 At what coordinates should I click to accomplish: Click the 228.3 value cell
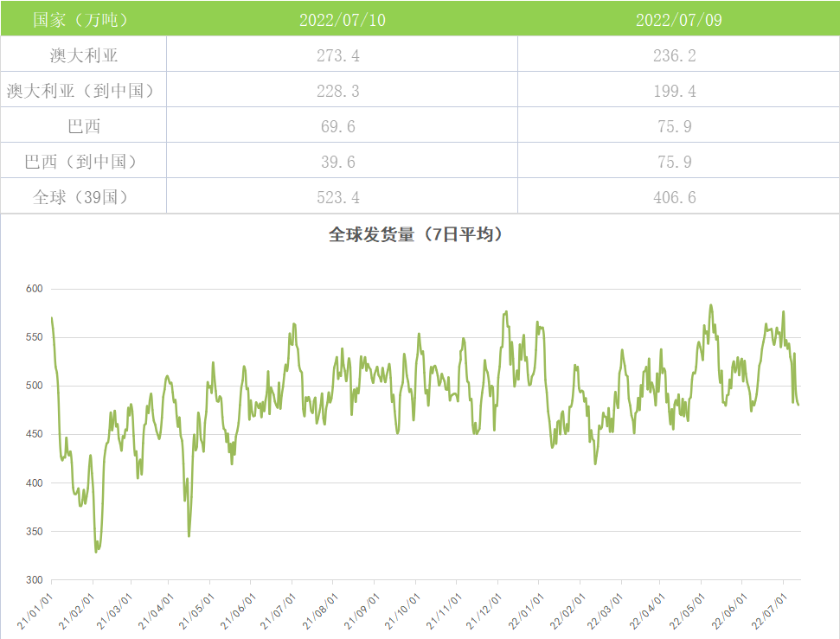click(x=342, y=91)
